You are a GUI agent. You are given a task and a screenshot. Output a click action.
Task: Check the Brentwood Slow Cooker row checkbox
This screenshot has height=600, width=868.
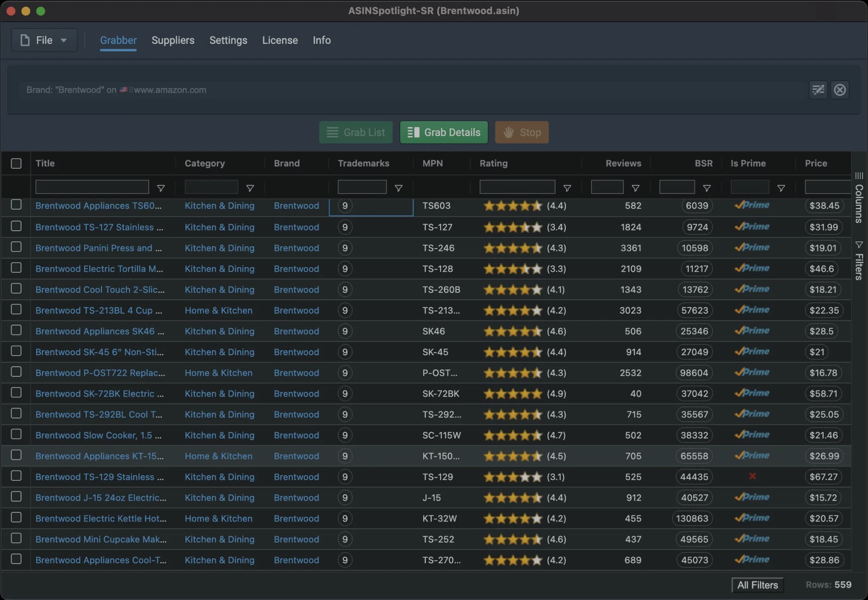tap(17, 435)
